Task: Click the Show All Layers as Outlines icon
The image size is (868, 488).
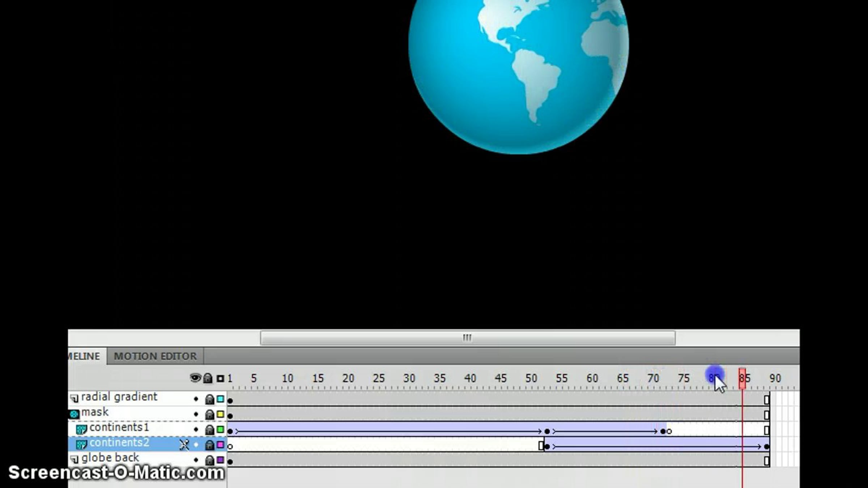Action: (220, 378)
